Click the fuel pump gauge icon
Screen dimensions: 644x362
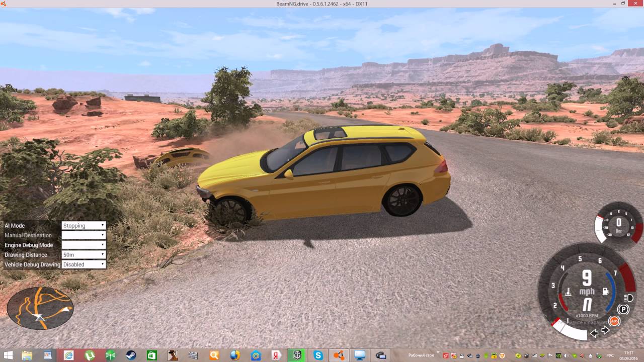pos(606,291)
